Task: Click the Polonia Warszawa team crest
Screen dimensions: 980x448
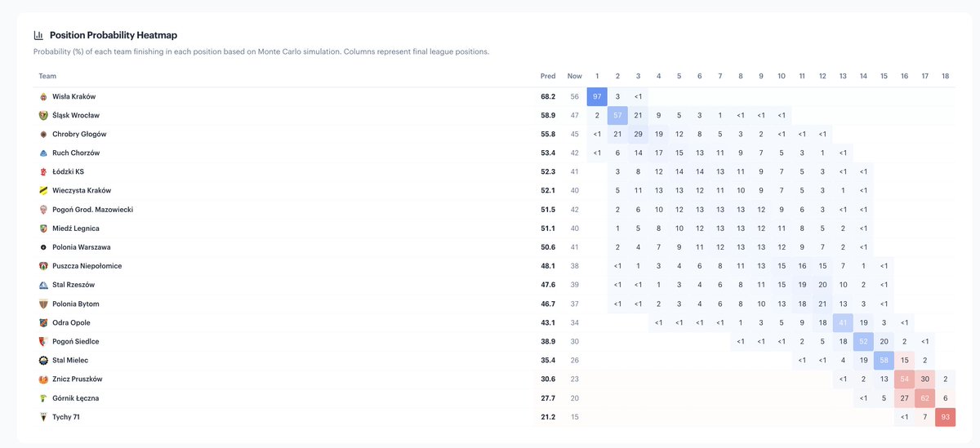Action: pyautogui.click(x=43, y=247)
